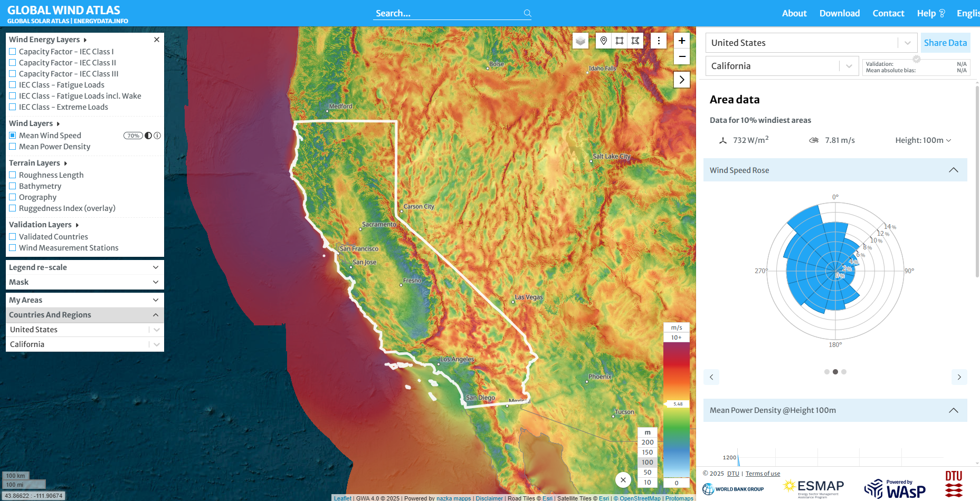Toggle IEC Class Fatigue Loads checkbox

pyautogui.click(x=13, y=85)
